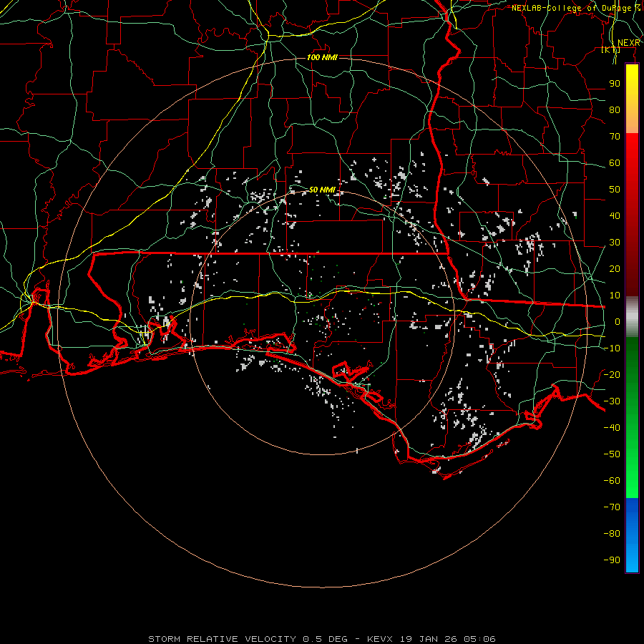Click the -50 value on velocity scale
644x644 pixels.
coord(612,454)
